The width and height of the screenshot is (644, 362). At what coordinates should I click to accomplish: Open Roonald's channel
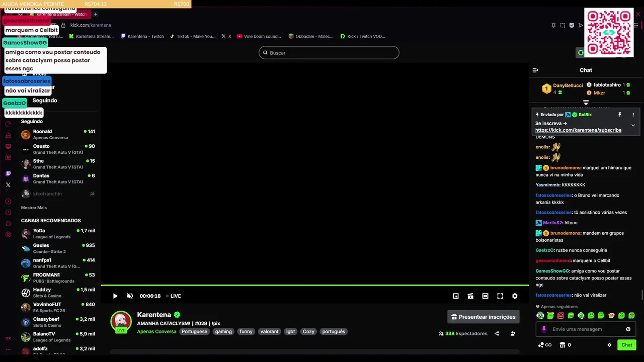click(58, 134)
